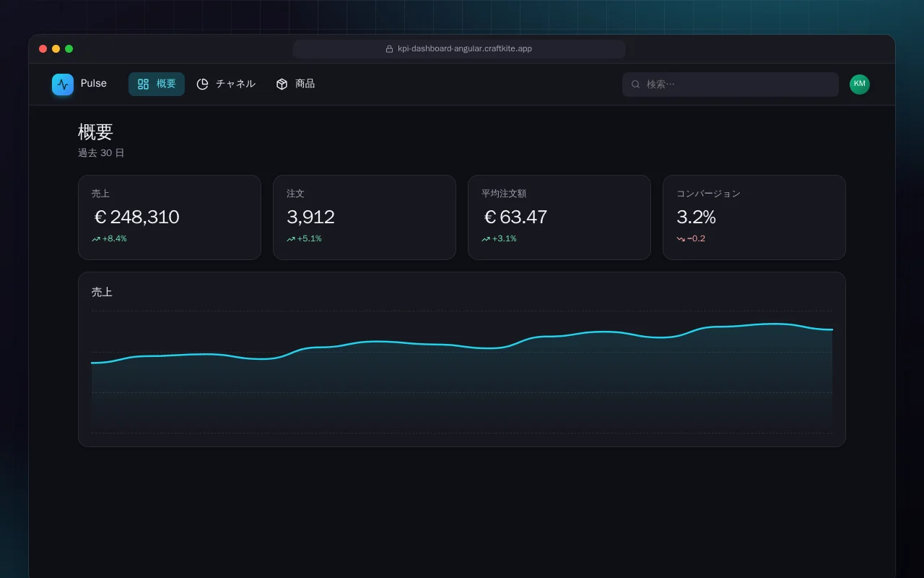Click the 平均注文額 card label
The height and width of the screenshot is (578, 924).
[x=504, y=194]
